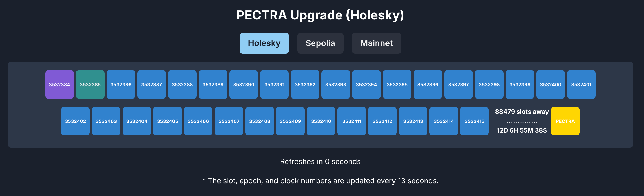Viewport: 644px width, 196px height.
Task: Click slot block 3532407
Action: point(229,121)
